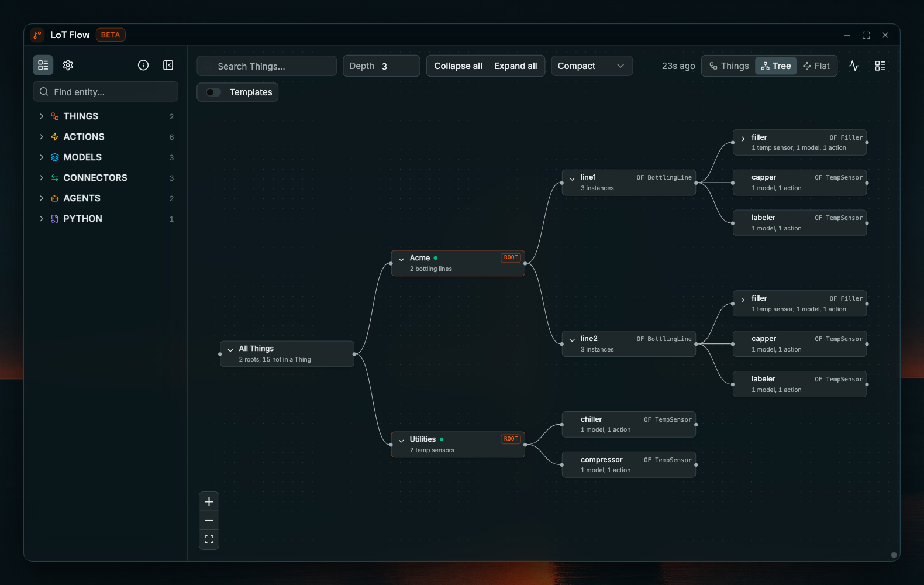This screenshot has width=924, height=585.
Task: Click the Search Things field
Action: (267, 66)
